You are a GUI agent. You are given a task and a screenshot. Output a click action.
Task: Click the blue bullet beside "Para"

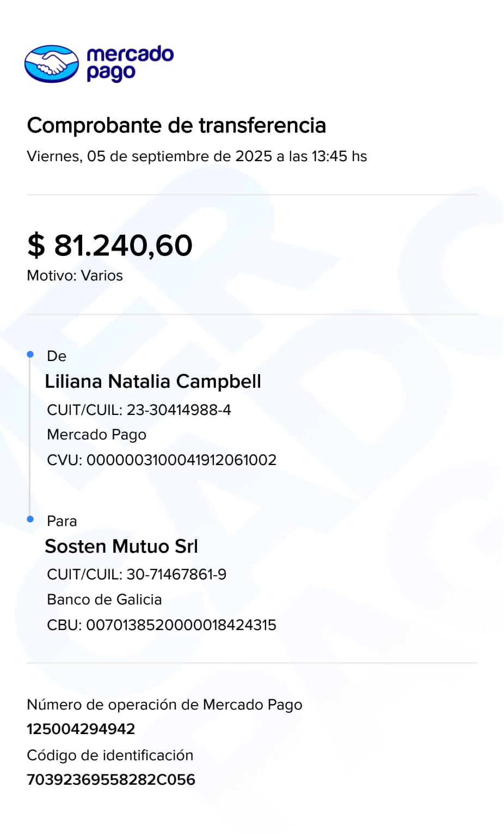coord(30,519)
